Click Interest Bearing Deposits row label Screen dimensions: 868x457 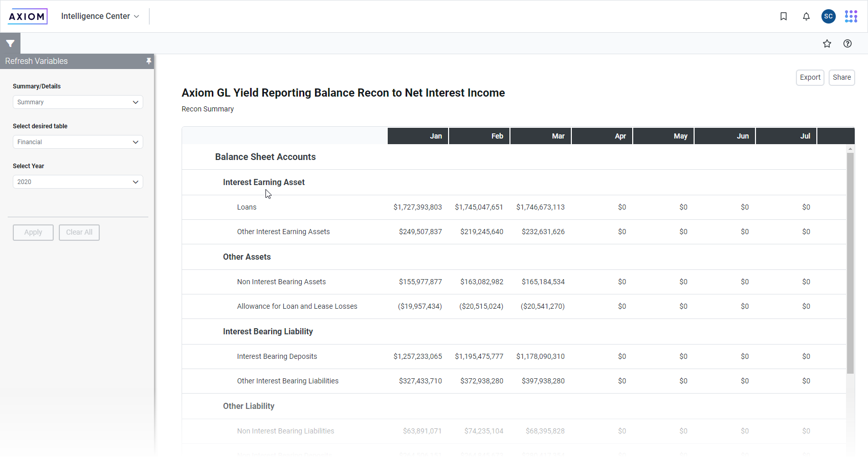click(277, 356)
